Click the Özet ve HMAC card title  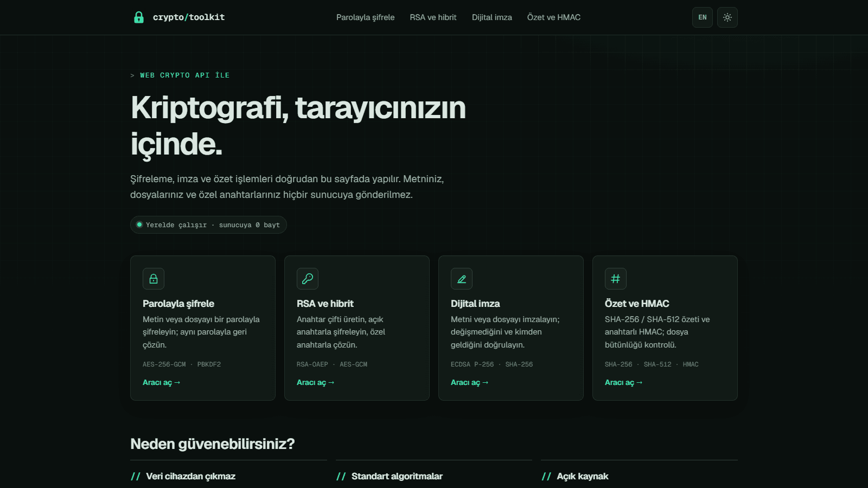click(x=637, y=304)
